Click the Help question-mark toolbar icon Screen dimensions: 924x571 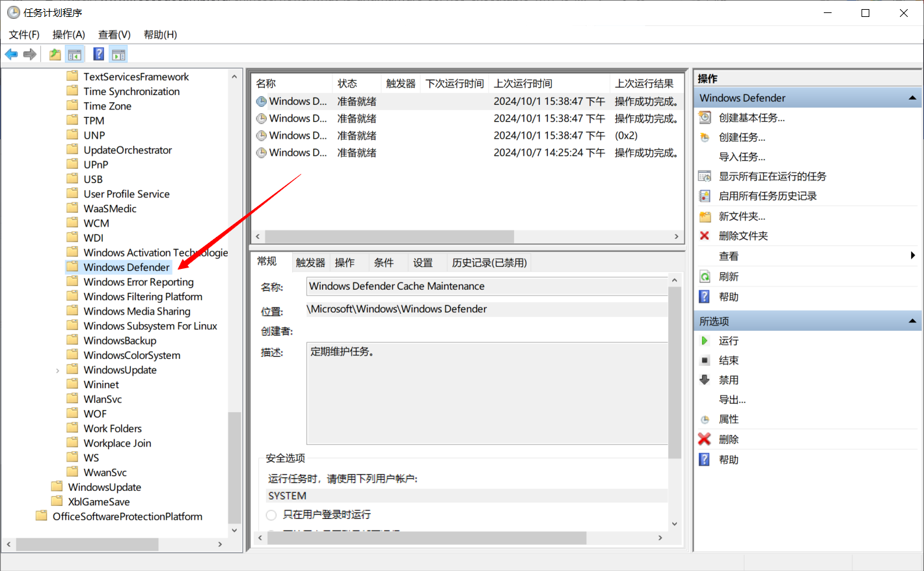98,54
